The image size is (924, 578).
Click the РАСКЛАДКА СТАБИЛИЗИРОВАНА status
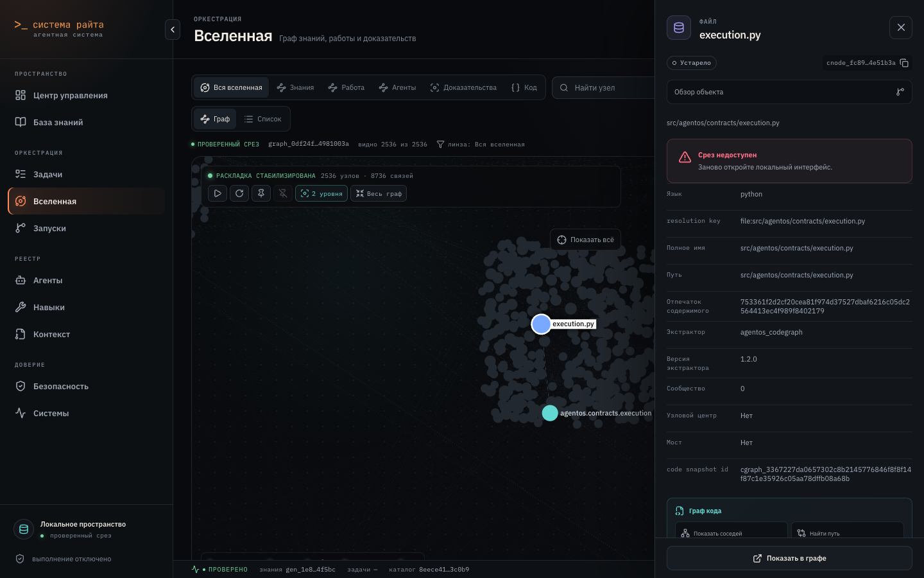click(x=262, y=176)
